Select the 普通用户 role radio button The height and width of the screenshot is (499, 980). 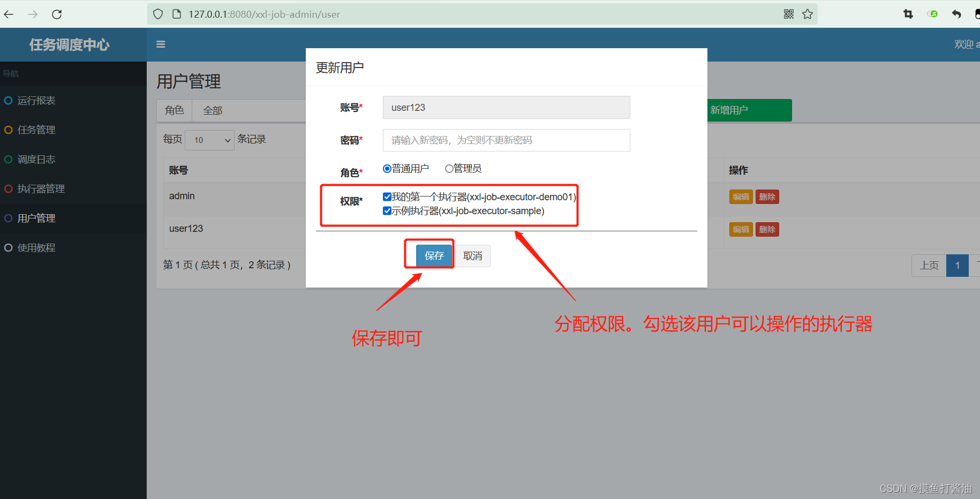387,169
